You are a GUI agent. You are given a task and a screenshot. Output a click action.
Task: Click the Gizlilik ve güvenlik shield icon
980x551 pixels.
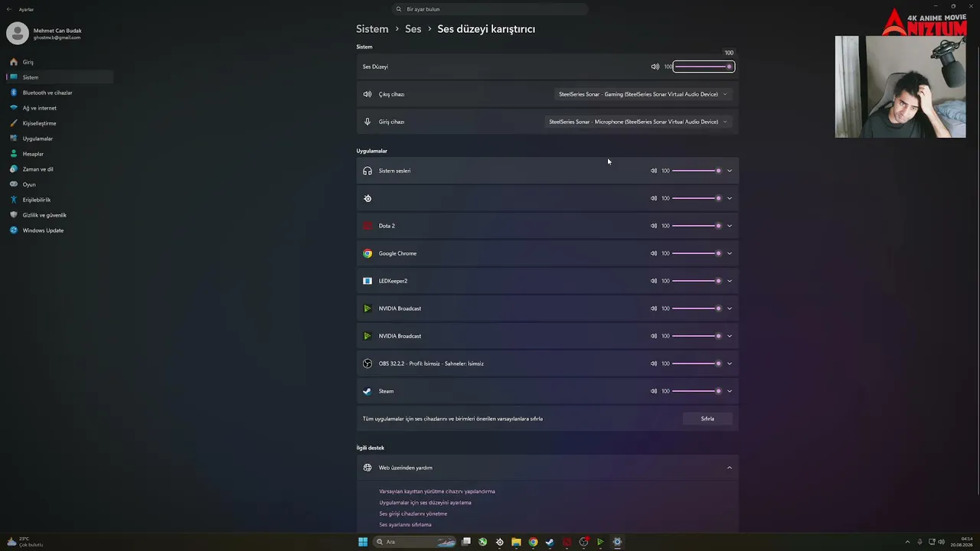pyautogui.click(x=14, y=215)
